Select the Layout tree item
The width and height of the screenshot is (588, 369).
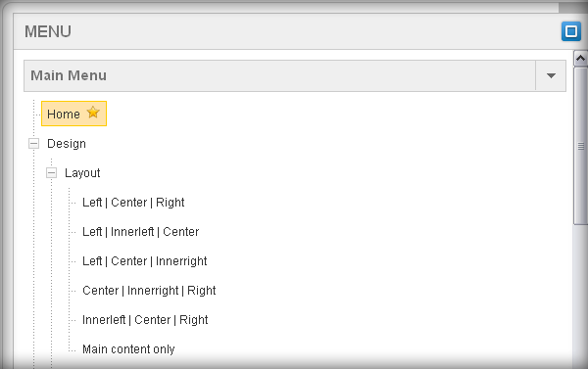pyautogui.click(x=82, y=173)
